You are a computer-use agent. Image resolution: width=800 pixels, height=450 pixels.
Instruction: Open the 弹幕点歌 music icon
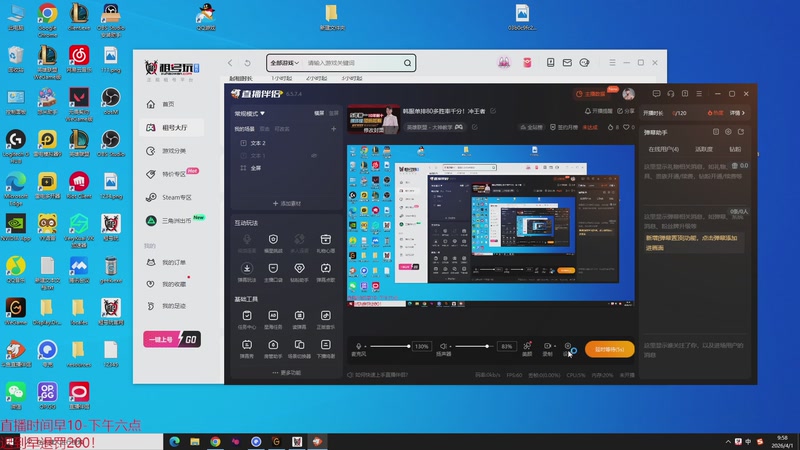click(x=326, y=268)
